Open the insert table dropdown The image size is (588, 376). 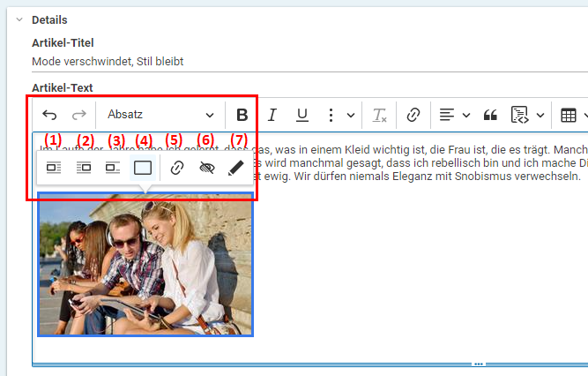pyautogui.click(x=575, y=115)
